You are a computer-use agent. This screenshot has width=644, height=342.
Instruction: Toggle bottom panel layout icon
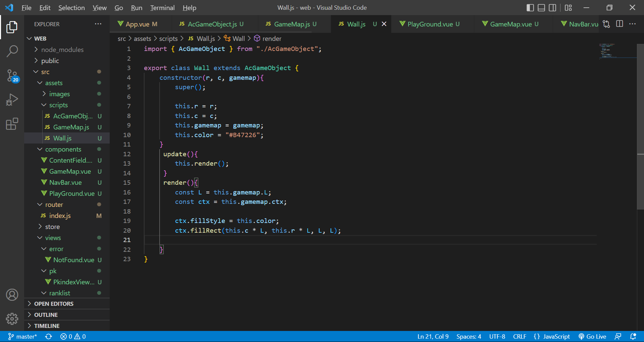tap(541, 8)
